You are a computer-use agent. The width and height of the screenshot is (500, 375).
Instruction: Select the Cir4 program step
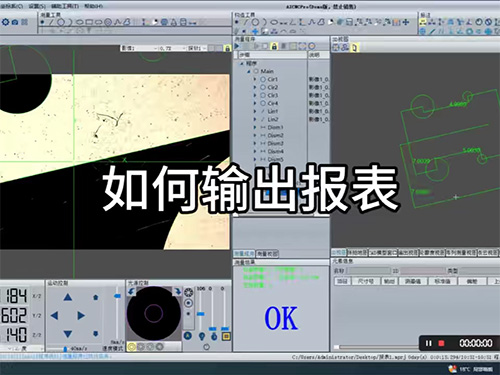pyautogui.click(x=273, y=103)
